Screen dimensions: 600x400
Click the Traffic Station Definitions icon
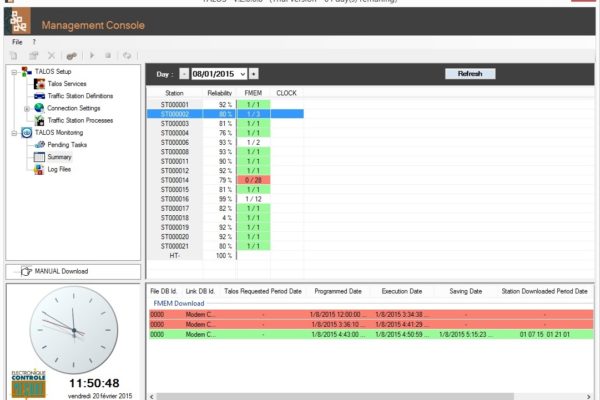click(x=39, y=96)
